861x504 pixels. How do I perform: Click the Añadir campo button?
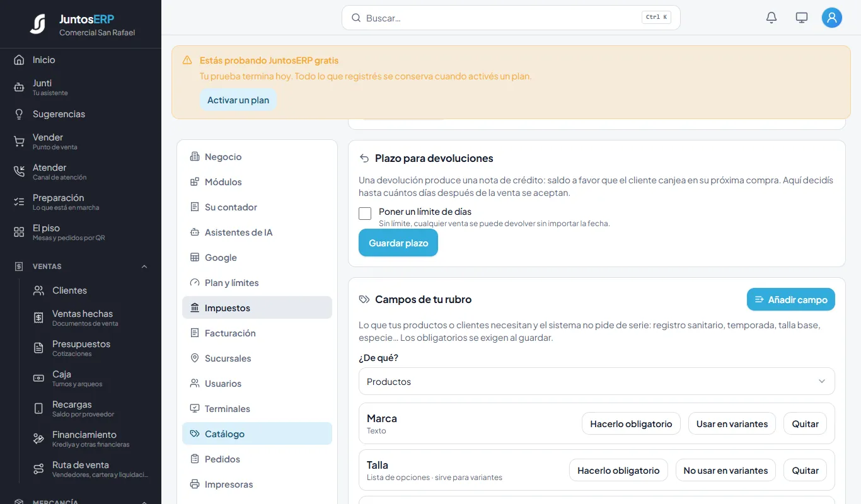(791, 299)
